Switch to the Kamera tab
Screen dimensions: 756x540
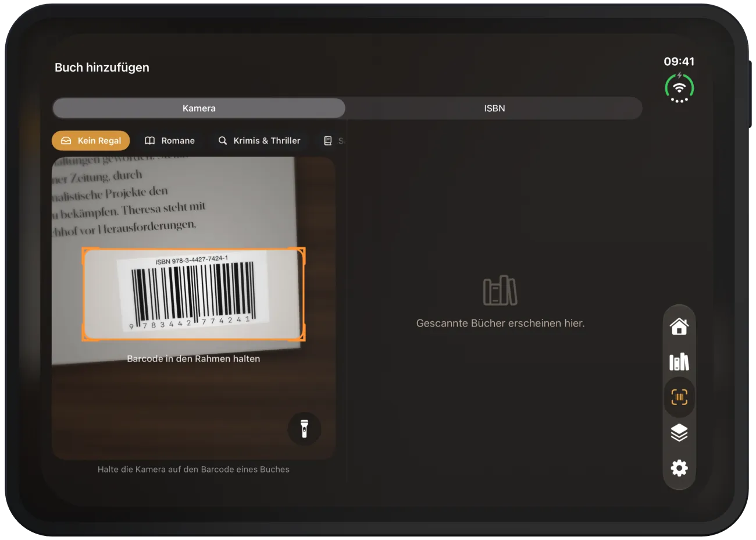click(x=199, y=108)
